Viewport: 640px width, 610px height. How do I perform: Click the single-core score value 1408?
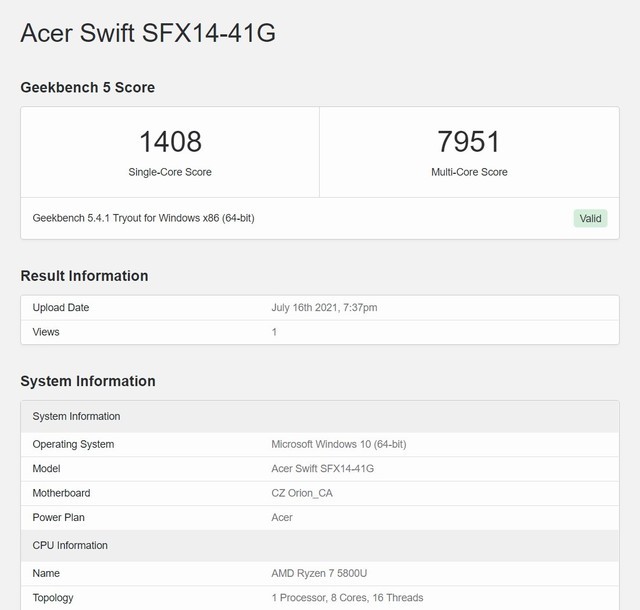(170, 142)
